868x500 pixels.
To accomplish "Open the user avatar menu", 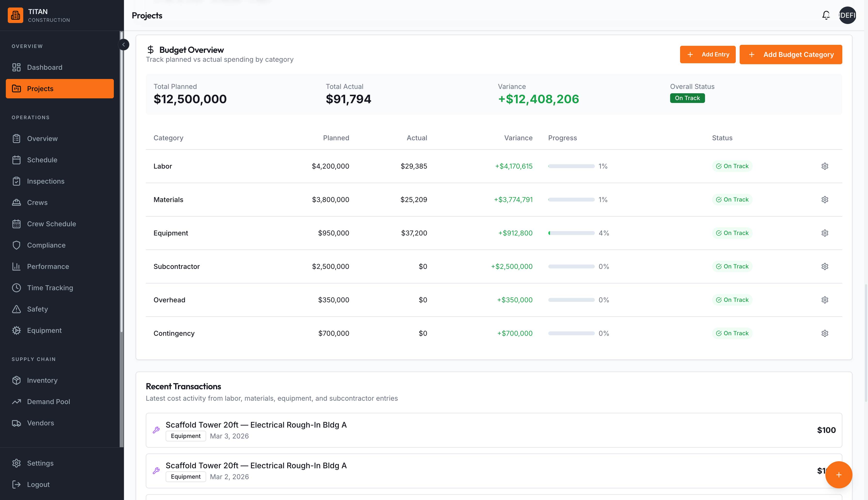I will coord(847,16).
